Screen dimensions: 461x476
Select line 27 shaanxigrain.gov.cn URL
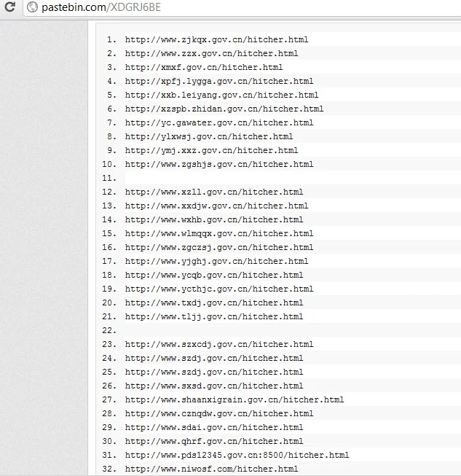[235, 399]
